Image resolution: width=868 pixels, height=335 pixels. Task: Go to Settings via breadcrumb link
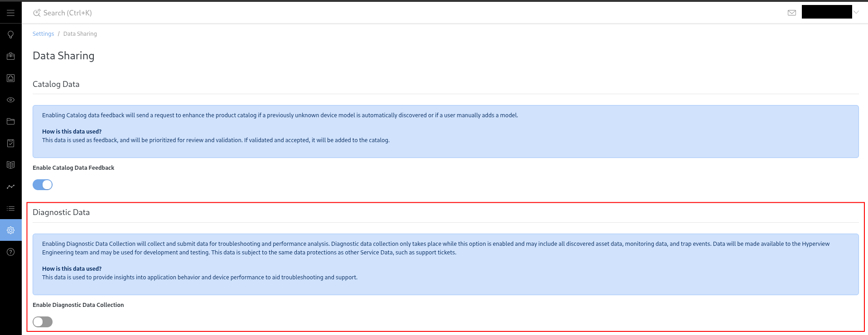tap(43, 34)
